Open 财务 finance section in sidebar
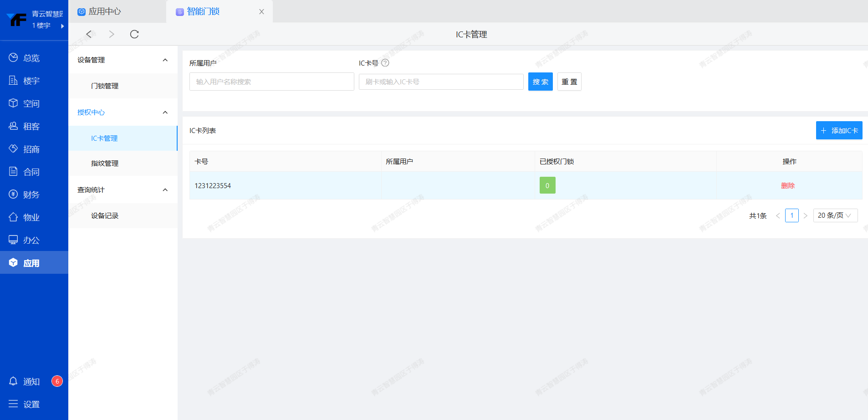The image size is (868, 420). 31,195
